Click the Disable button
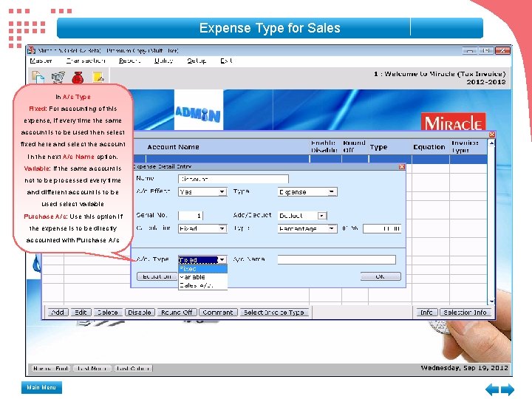The image size is (532, 399). pos(140,312)
